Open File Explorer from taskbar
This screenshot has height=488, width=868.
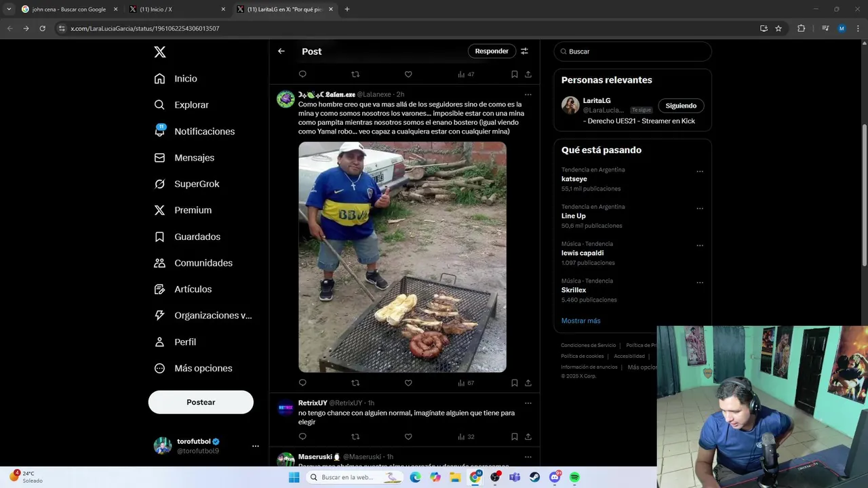[x=455, y=477]
